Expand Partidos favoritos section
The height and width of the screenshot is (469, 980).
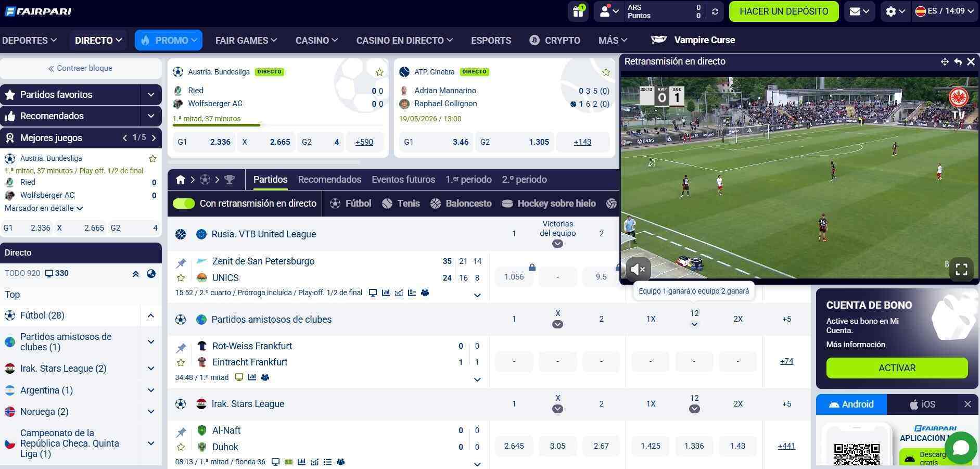(151, 95)
